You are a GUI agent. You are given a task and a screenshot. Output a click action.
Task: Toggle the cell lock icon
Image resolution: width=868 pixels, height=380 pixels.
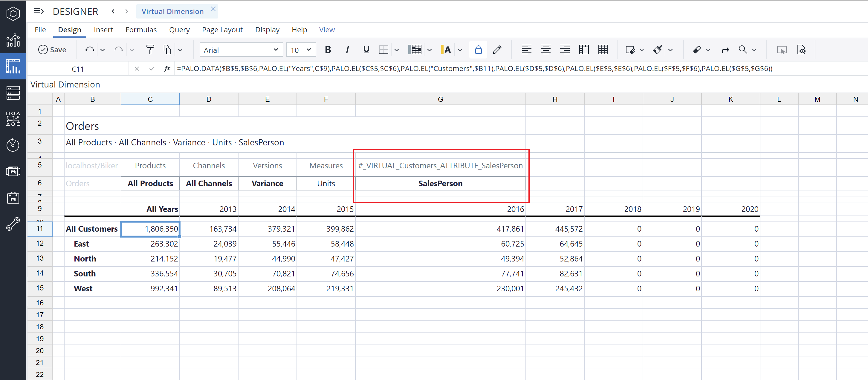click(478, 50)
